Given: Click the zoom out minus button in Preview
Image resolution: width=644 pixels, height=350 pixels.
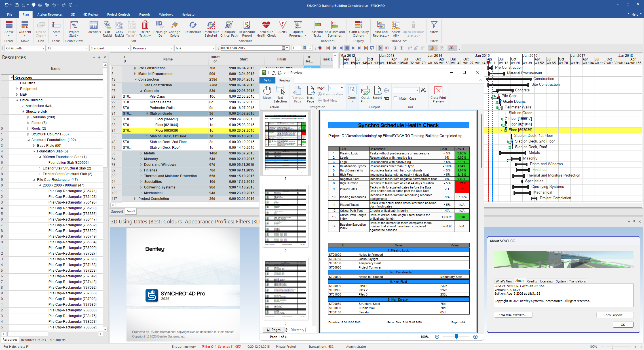Looking at the screenshot, I should tap(437, 337).
